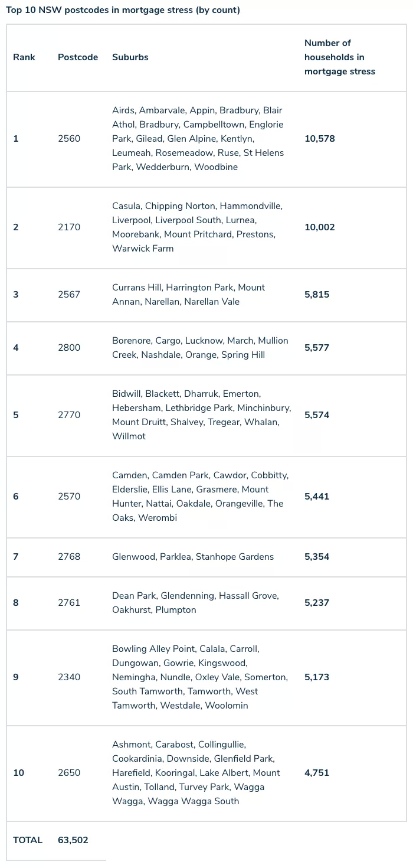This screenshot has width=413, height=868.
Task: Select the Rank column header
Action: (x=24, y=57)
